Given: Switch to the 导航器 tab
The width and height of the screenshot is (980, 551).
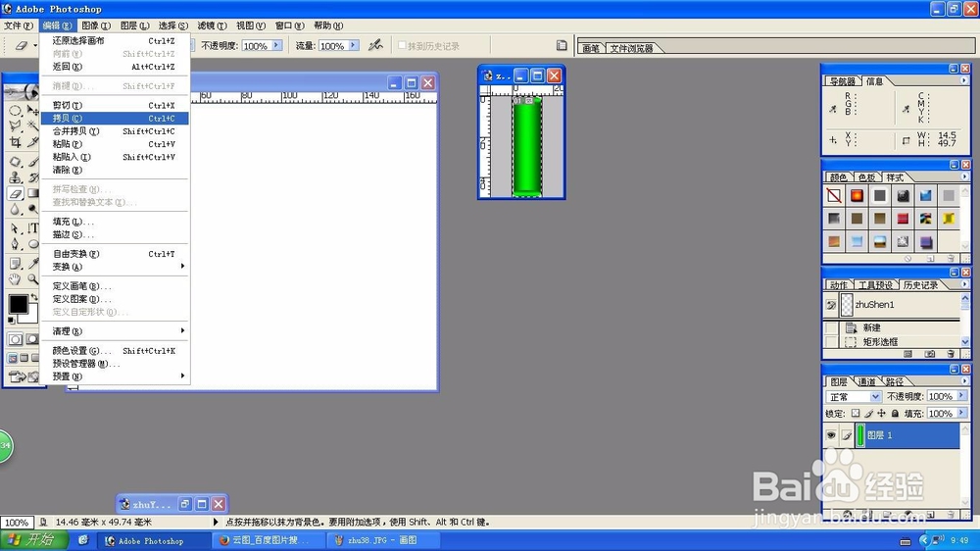Looking at the screenshot, I should pos(842,81).
